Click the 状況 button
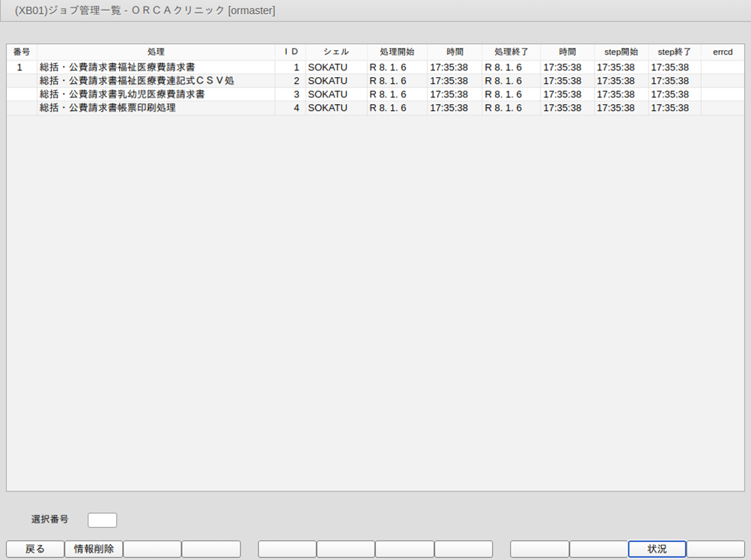 (657, 549)
